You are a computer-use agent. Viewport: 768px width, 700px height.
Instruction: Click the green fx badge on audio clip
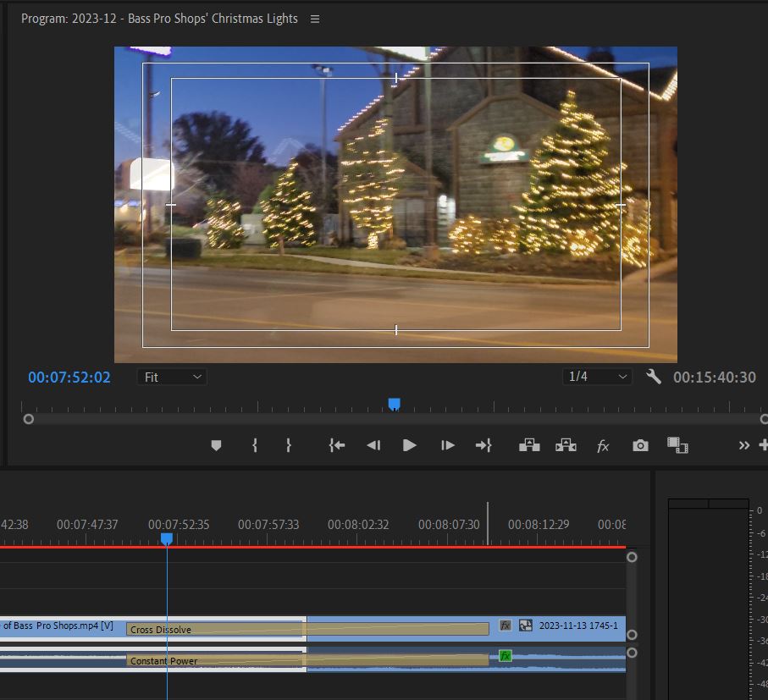[505, 656]
